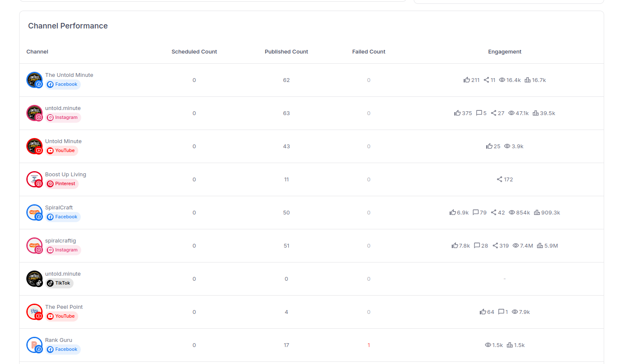The image size is (622, 364).
Task: Click the eye icon next to 7.4M
Action: 516,245
